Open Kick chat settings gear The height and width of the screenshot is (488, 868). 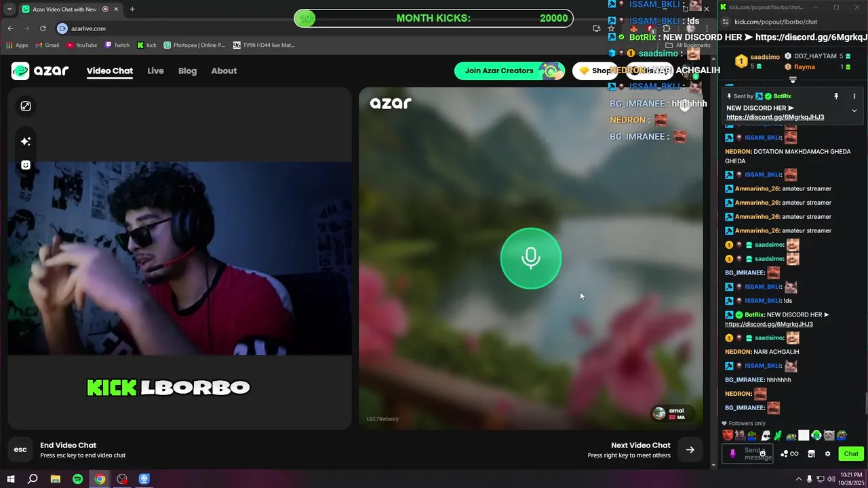(827, 453)
